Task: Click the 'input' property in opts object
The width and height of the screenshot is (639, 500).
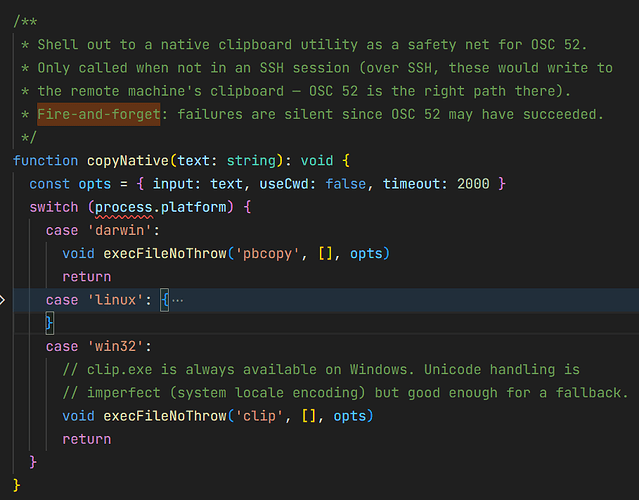Action: [x=173, y=184]
